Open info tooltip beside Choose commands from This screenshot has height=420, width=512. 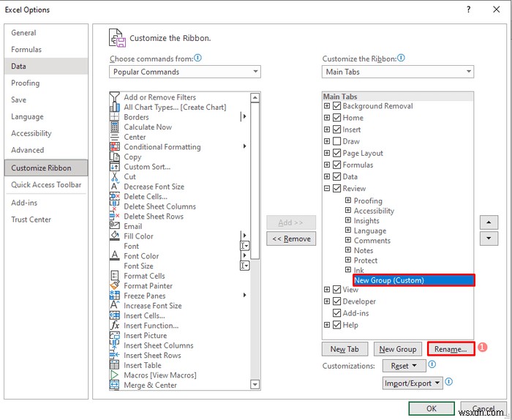(x=198, y=58)
